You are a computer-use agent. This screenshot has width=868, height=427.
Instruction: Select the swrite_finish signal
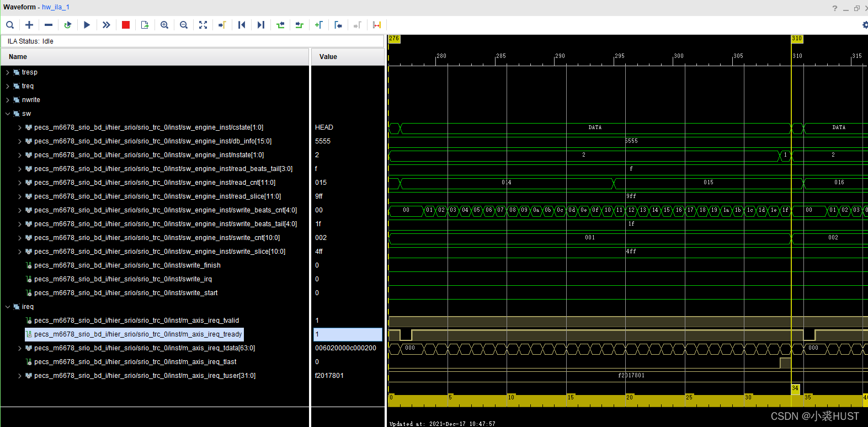point(127,265)
